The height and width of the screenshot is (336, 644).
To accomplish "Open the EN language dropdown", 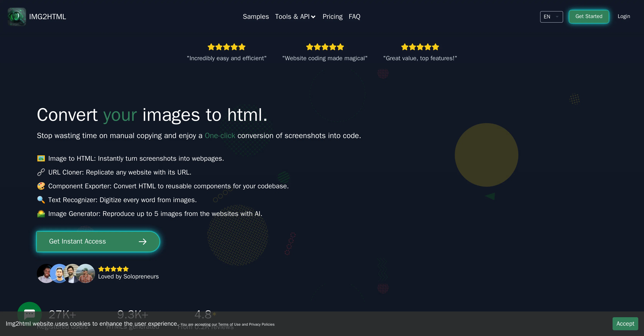I will [x=551, y=17].
